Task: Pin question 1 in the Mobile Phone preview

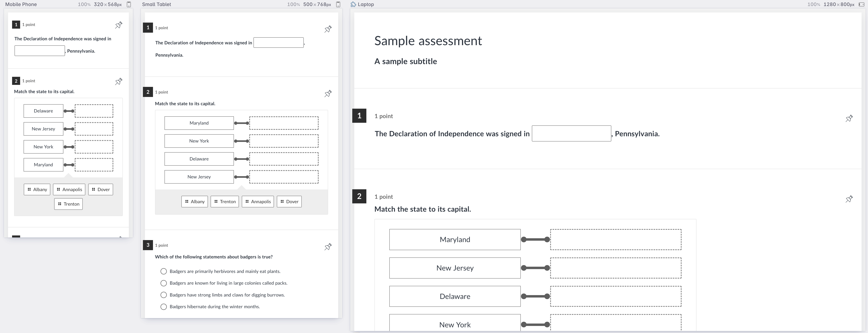Action: (x=119, y=25)
